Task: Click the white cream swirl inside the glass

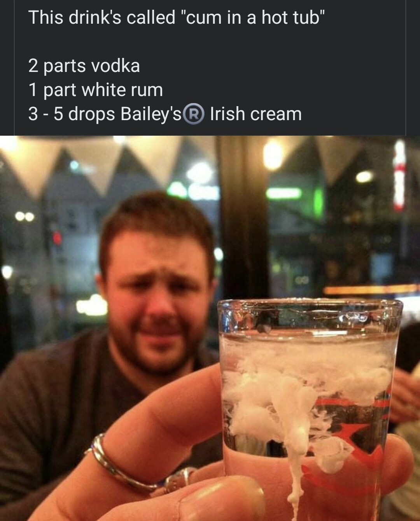Action: 299,400
